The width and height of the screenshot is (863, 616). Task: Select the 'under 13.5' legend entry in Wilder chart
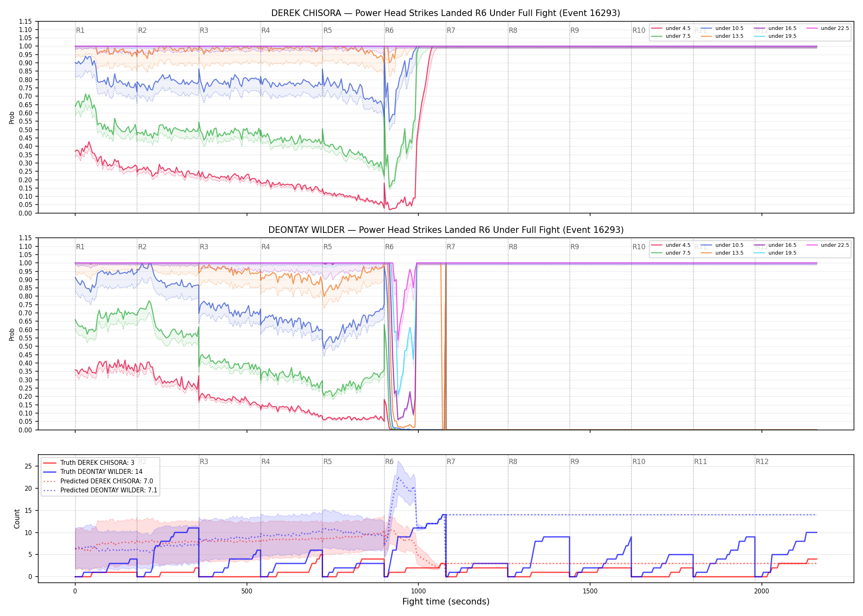[x=722, y=253]
